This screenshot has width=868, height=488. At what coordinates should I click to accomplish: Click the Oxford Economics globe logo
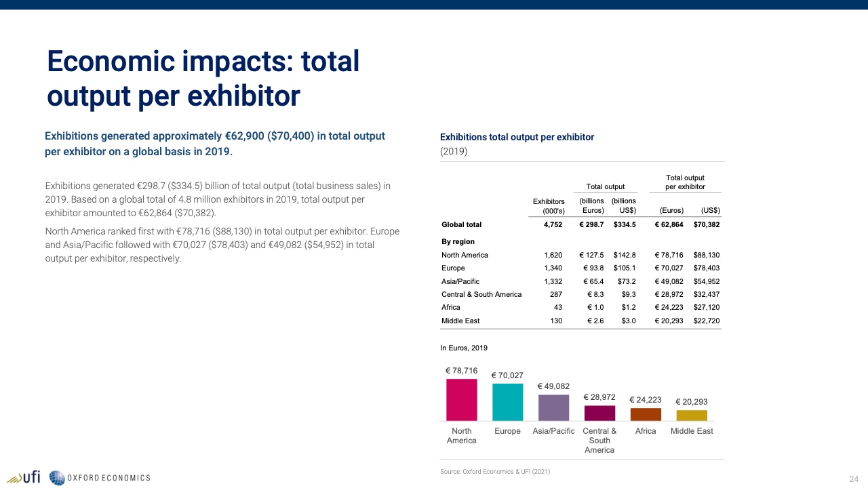(x=57, y=478)
